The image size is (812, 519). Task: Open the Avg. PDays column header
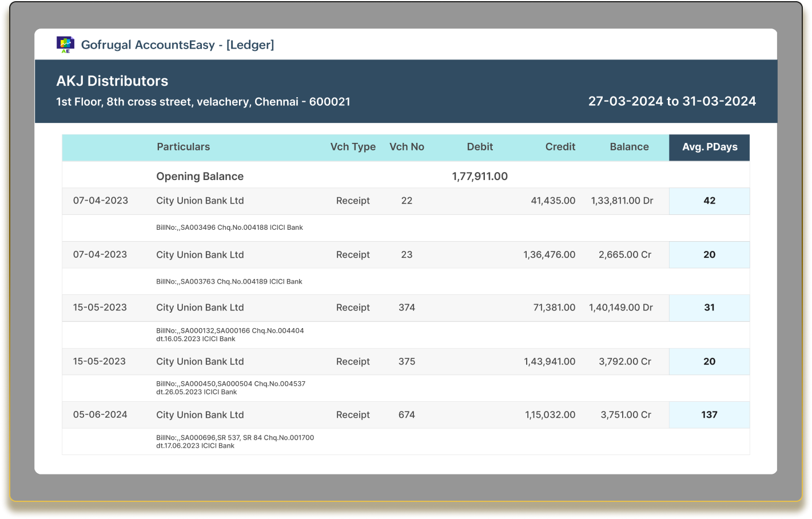[709, 147]
